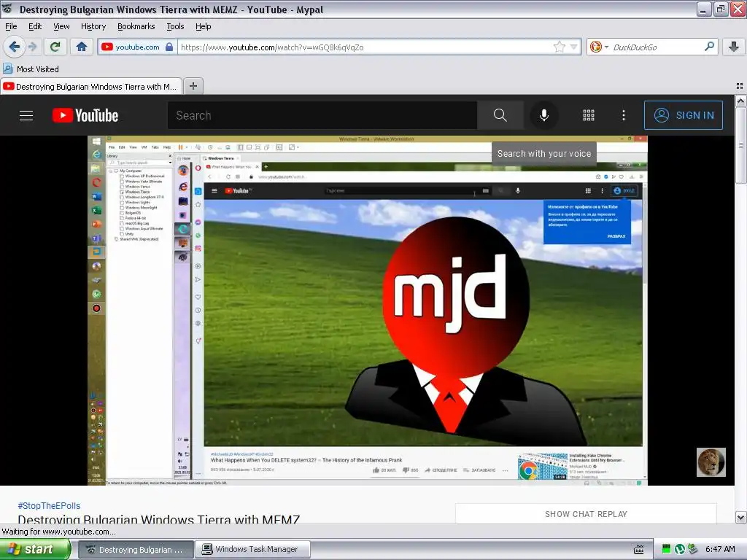Open the downloads arrow button

734,47
